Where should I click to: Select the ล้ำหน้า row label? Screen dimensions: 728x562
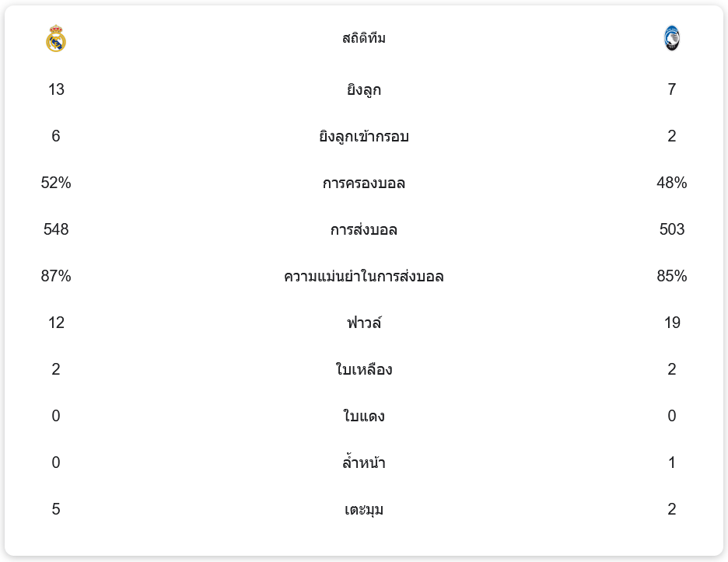tap(364, 463)
